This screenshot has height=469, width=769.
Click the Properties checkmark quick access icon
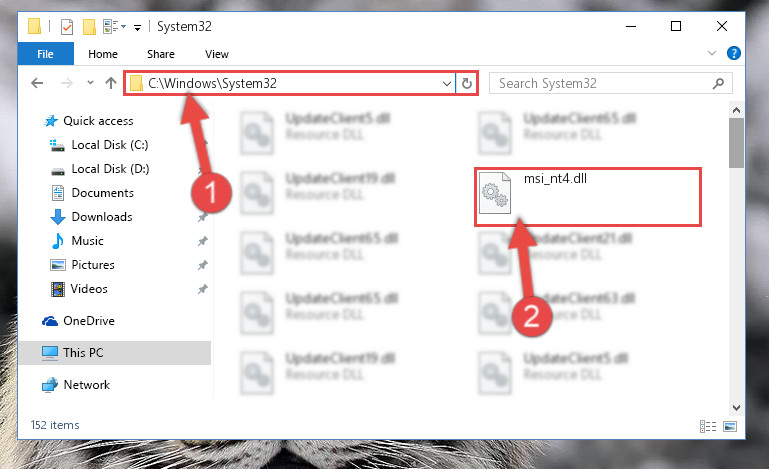(x=67, y=26)
